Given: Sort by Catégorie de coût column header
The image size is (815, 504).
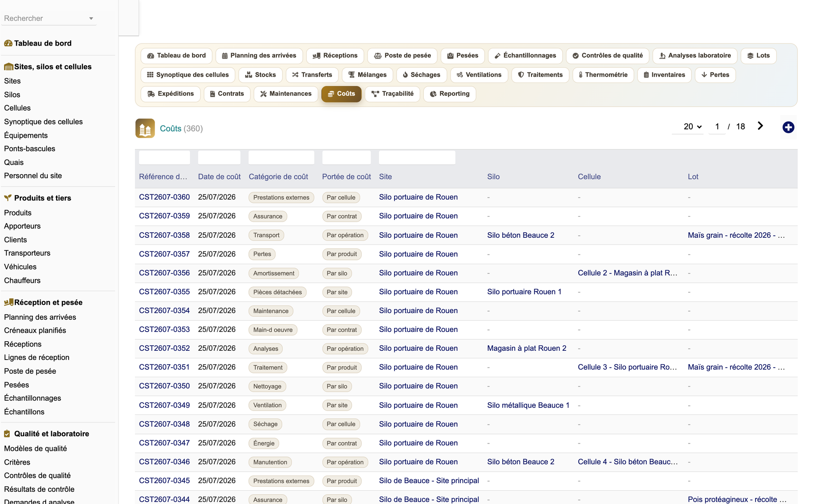Looking at the screenshot, I should tap(278, 177).
